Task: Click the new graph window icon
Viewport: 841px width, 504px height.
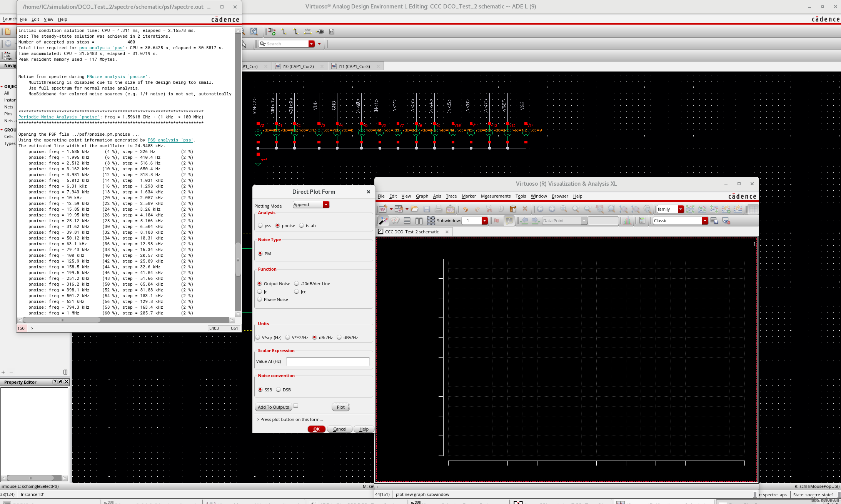Action: point(383,209)
